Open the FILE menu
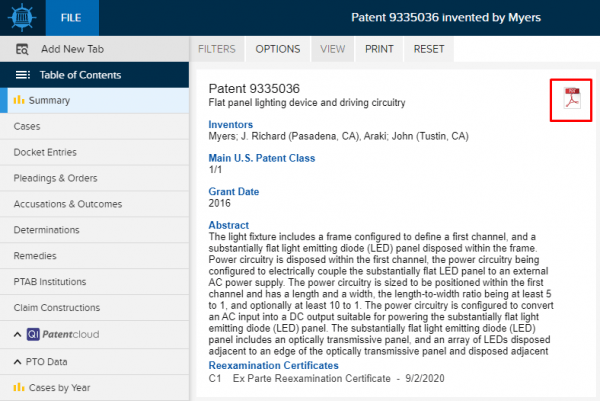Viewport: 600px width, 401px height. (x=71, y=19)
